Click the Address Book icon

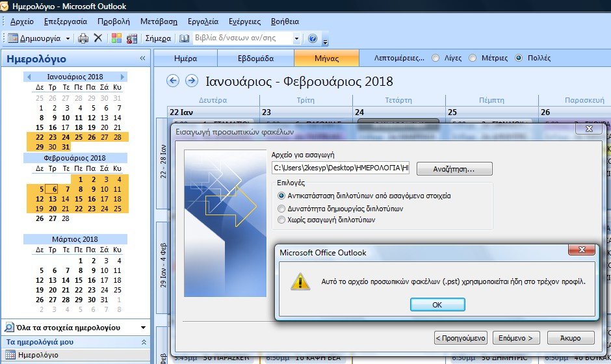pyautogui.click(x=184, y=38)
